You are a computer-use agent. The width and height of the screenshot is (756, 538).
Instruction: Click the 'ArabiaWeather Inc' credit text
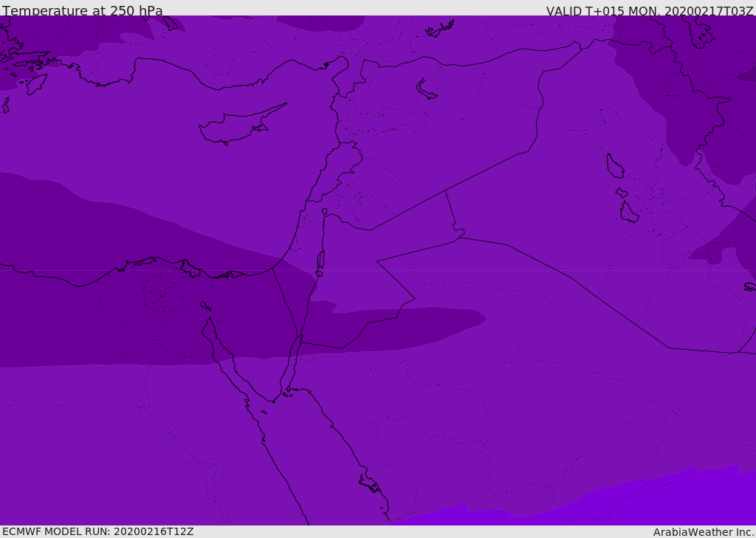(x=703, y=532)
